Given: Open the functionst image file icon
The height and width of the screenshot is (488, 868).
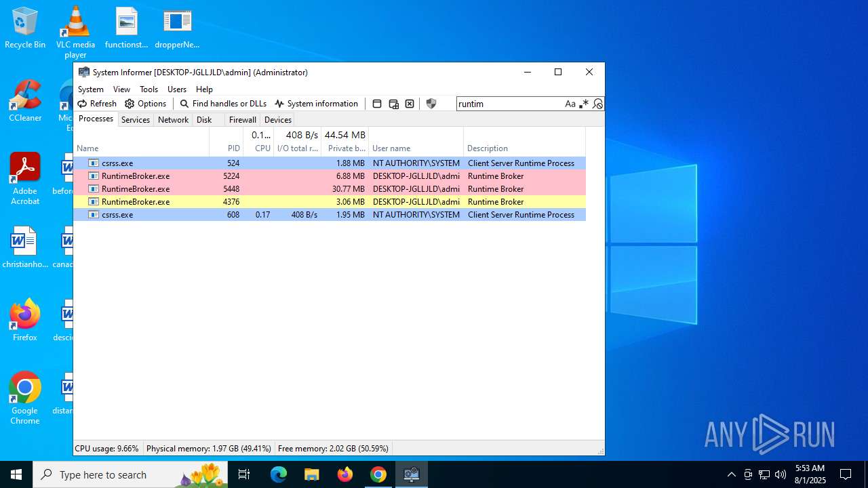Looking at the screenshot, I should tap(126, 28).
